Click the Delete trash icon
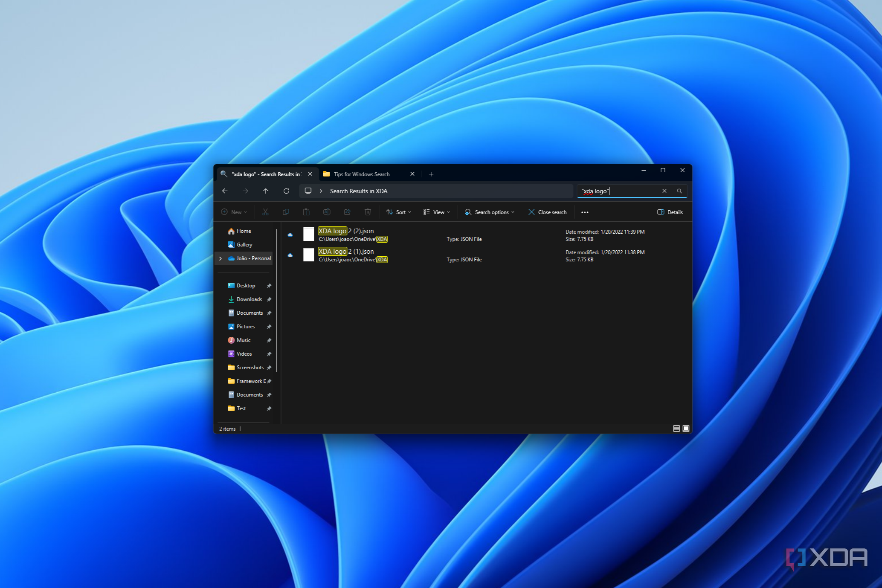Viewport: 882px width, 588px height. [368, 212]
